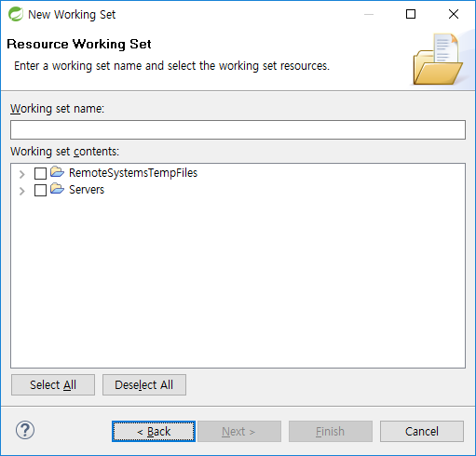Select the Servers row label
The width and height of the screenshot is (476, 456).
point(87,190)
